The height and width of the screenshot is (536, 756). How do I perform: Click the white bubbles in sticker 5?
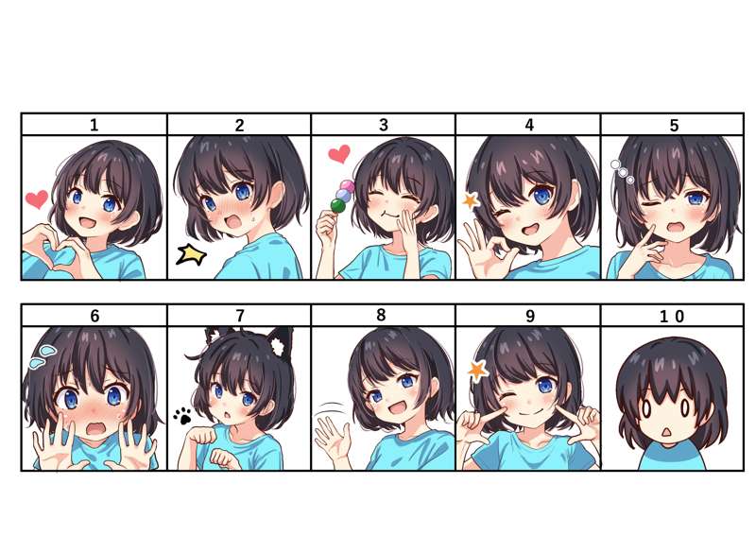pyautogui.click(x=623, y=172)
